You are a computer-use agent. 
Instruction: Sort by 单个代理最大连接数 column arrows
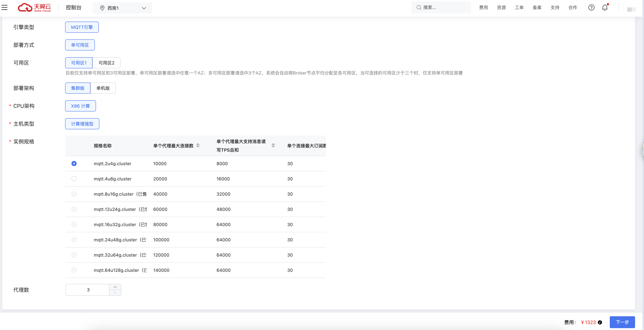(198, 146)
